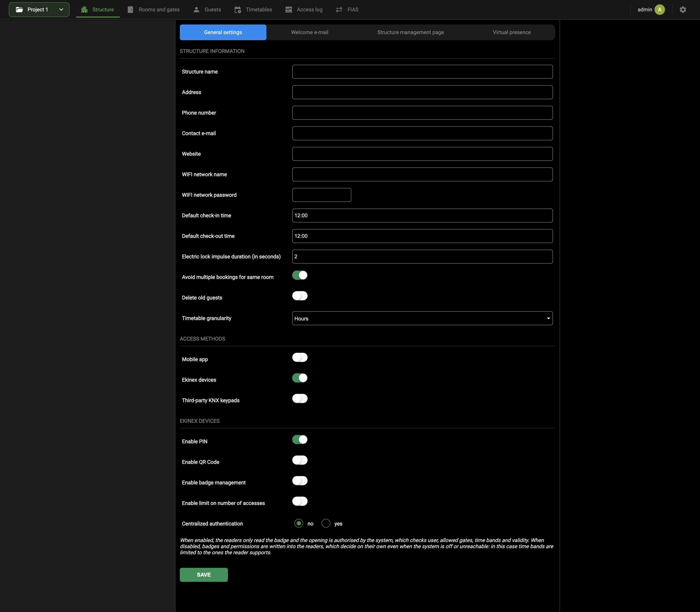Open Timetables in the top navigation

click(253, 10)
